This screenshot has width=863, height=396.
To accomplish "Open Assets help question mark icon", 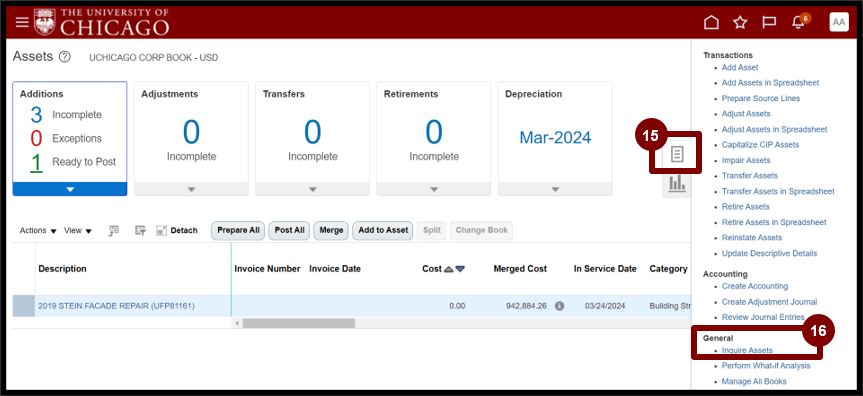I will 65,57.
